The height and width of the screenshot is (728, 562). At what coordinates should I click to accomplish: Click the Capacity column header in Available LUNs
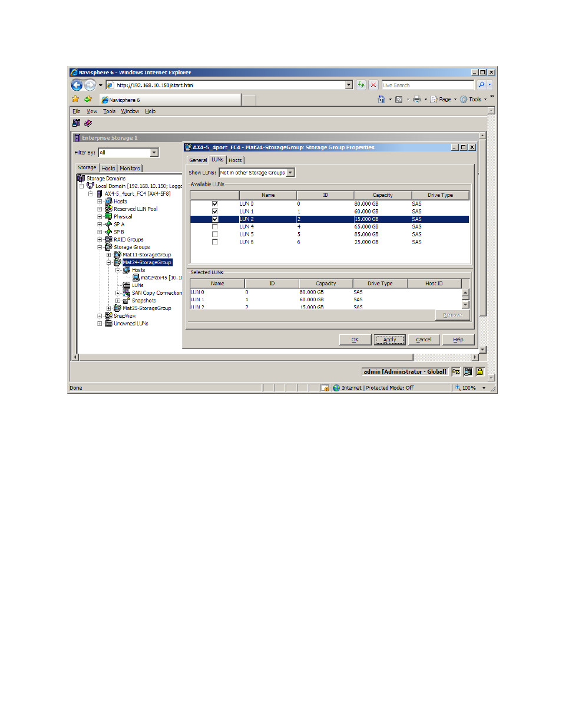pyautogui.click(x=382, y=195)
